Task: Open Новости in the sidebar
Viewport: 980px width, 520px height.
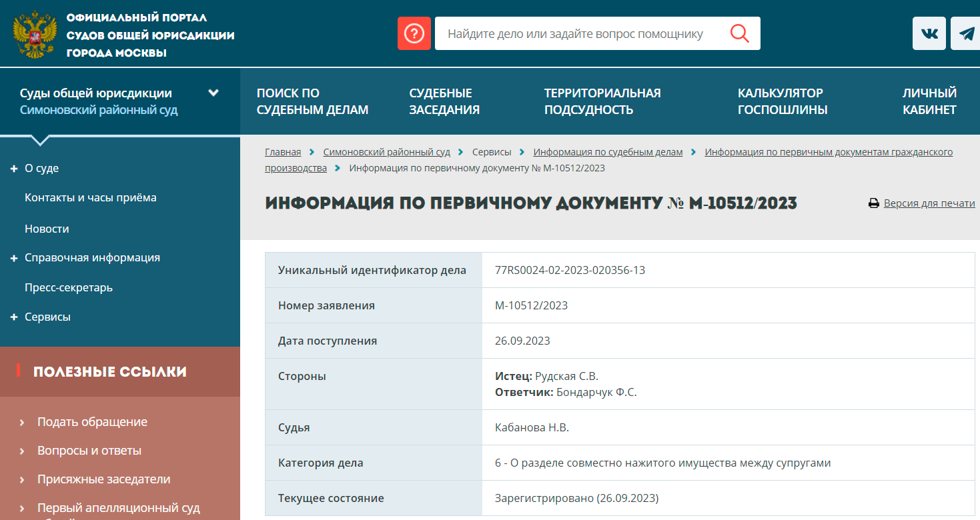Action: [x=47, y=229]
